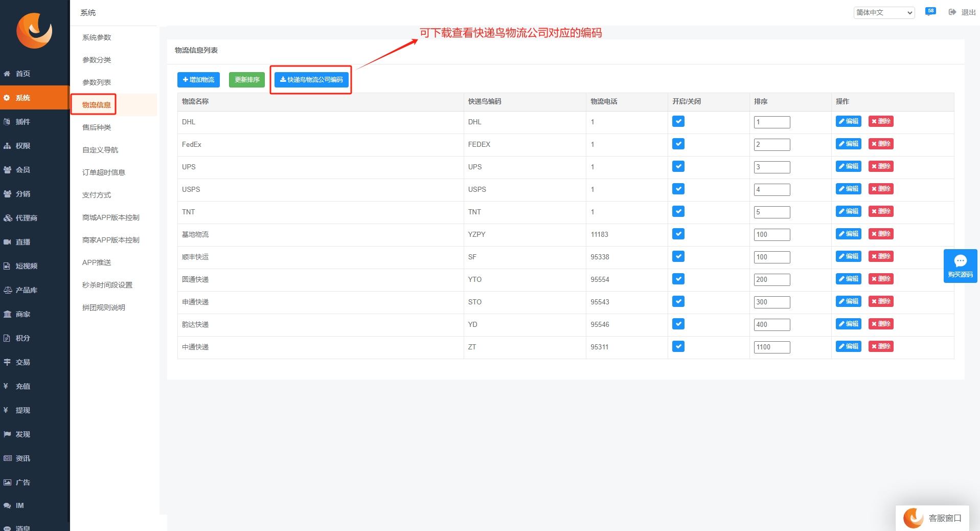The image size is (980, 531).
Task: Open the 短视频 short video sidebar item
Action: coord(34,266)
